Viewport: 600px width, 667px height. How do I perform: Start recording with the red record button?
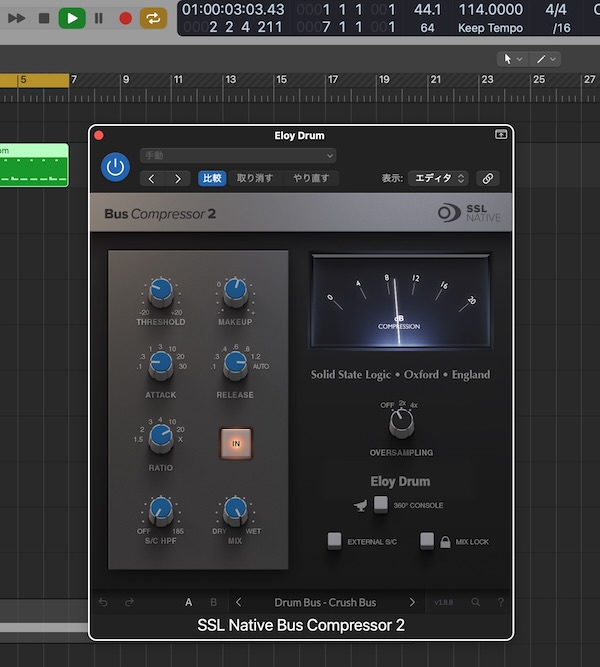[126, 18]
